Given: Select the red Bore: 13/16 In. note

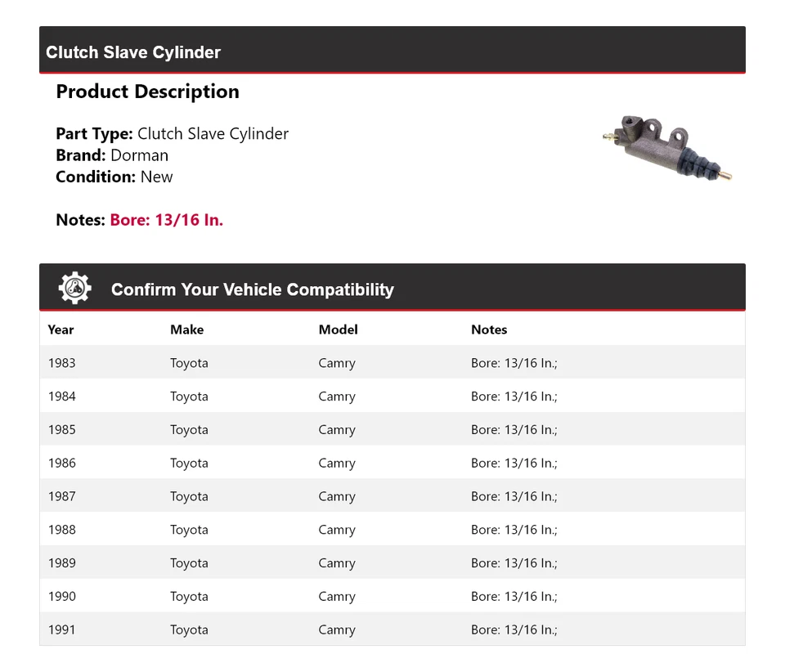Looking at the screenshot, I should pyautogui.click(x=167, y=220).
